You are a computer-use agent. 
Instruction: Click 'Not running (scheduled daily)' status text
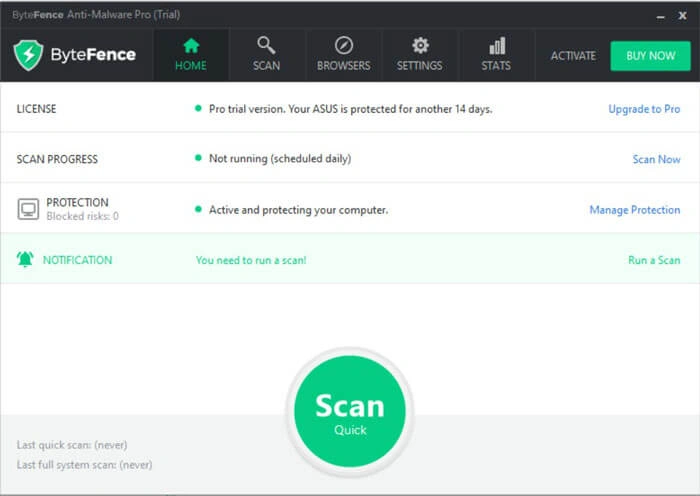click(280, 158)
